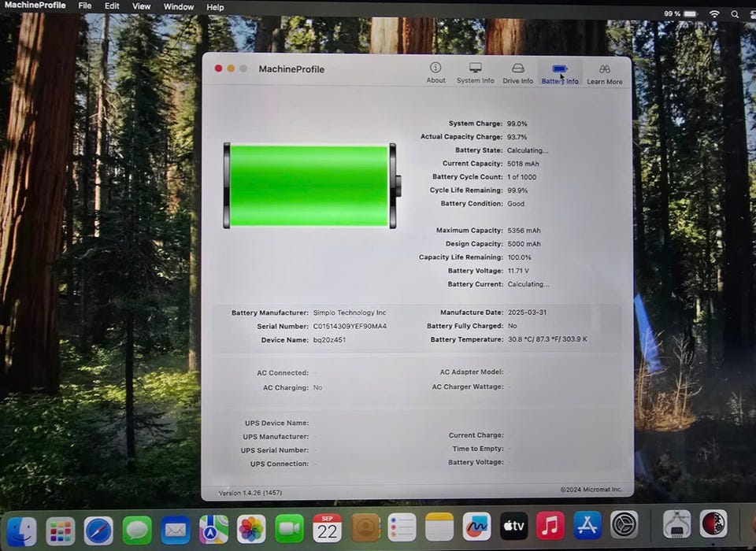Click the battery serial number value
The height and width of the screenshot is (551, 756).
tap(350, 326)
